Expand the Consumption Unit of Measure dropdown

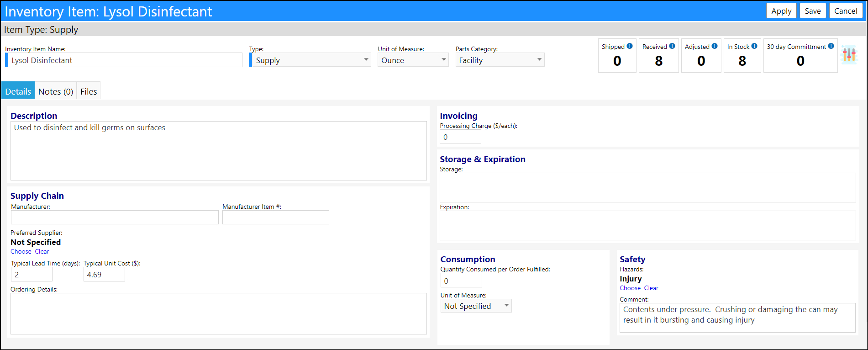point(476,306)
